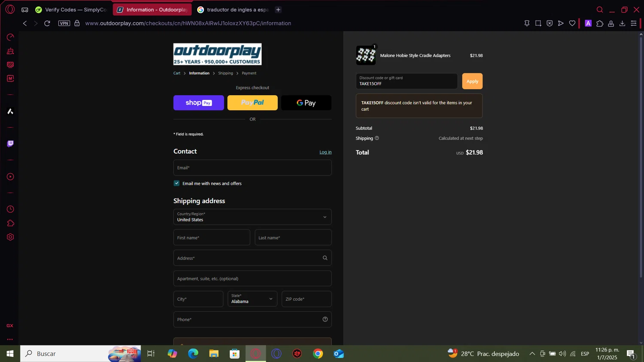This screenshot has width=644, height=362.
Task: Go back with the browser back arrow
Action: [x=25, y=23]
